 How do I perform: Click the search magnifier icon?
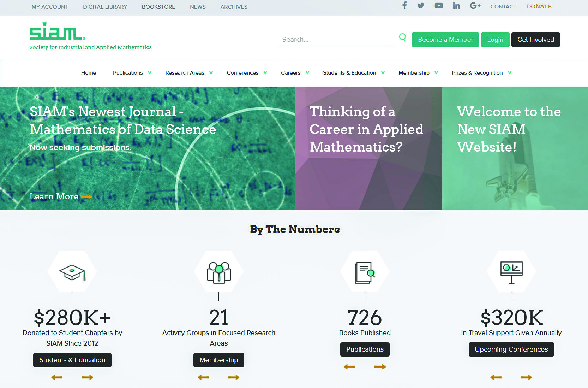(x=402, y=37)
